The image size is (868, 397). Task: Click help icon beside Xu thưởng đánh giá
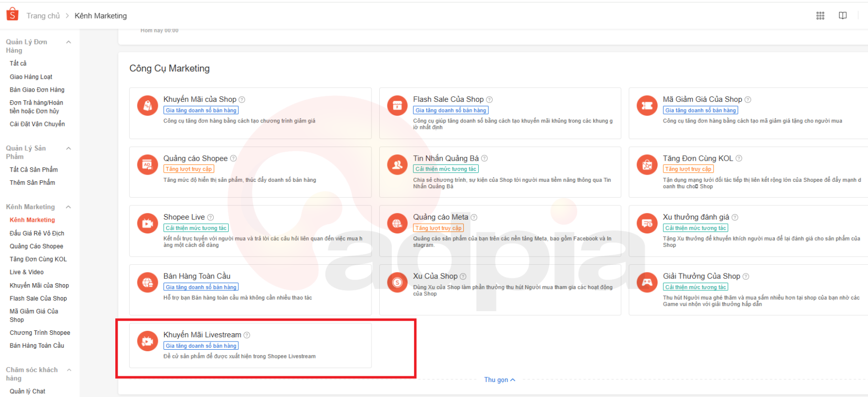735,218
